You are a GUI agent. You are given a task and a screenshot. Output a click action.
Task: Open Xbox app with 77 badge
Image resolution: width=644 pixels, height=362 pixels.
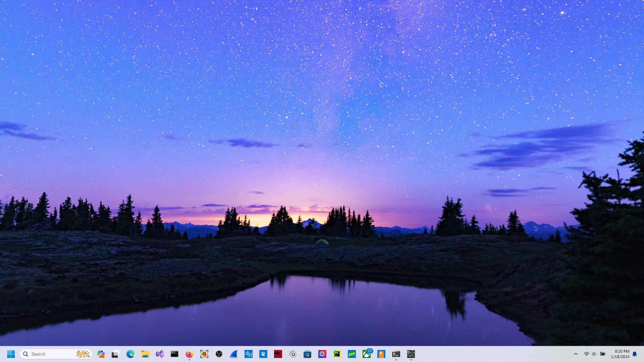[x=367, y=354]
